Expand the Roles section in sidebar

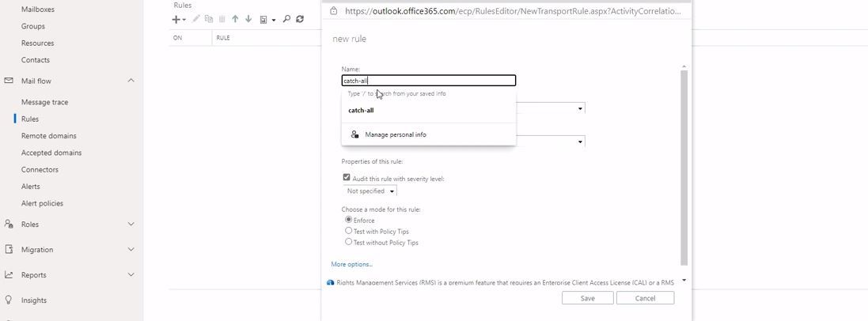point(131,225)
